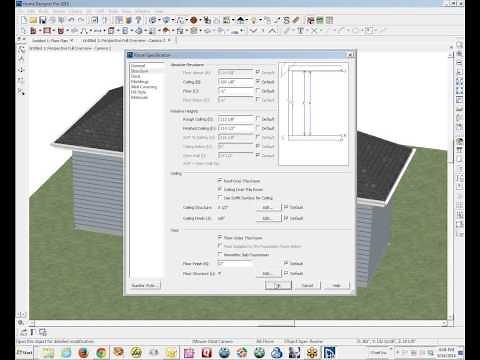The image size is (480, 360).
Task: Select the Window tool icon
Action: point(47,31)
